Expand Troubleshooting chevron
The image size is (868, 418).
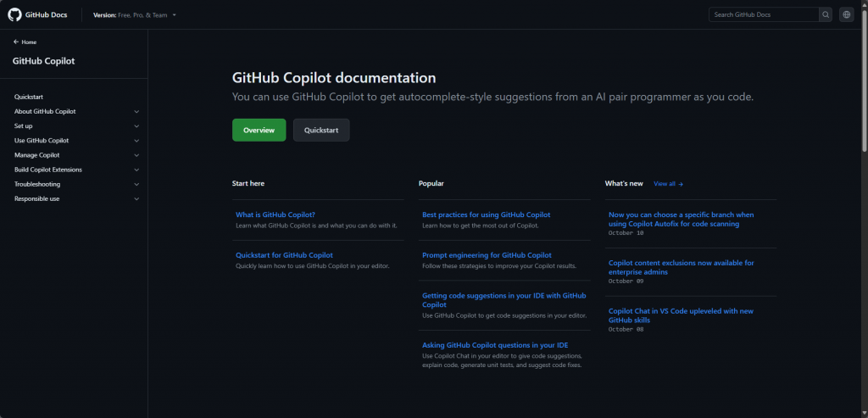point(136,184)
